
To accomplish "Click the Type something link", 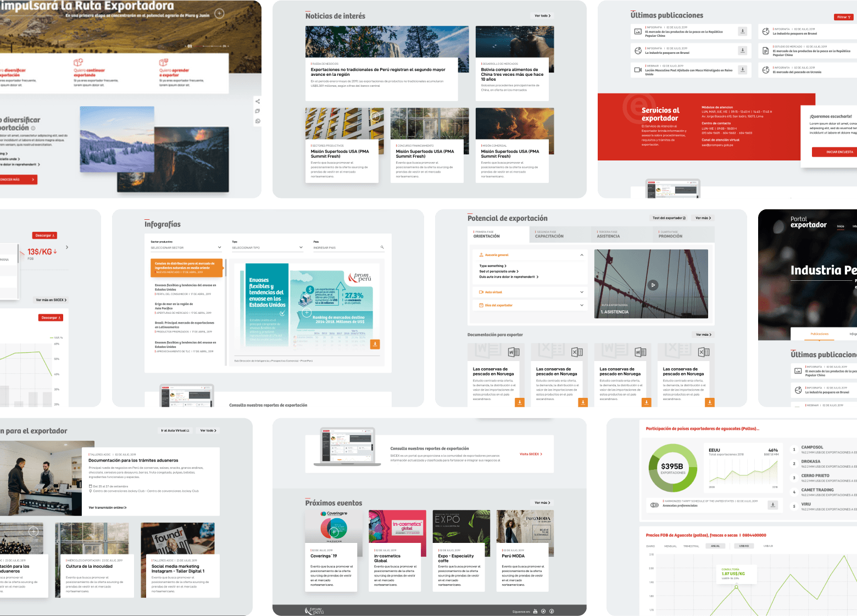I will coord(493,266).
